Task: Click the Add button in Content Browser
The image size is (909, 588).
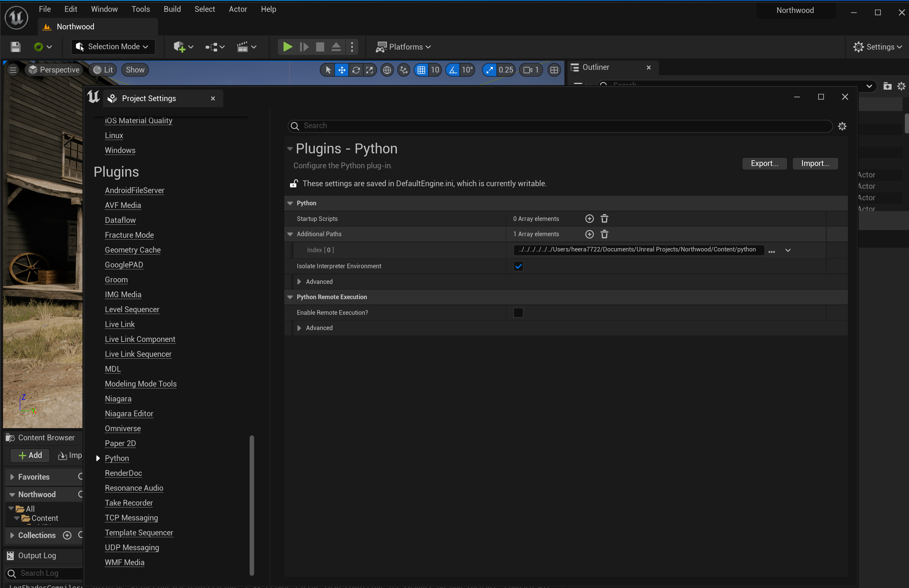Action: coord(30,455)
